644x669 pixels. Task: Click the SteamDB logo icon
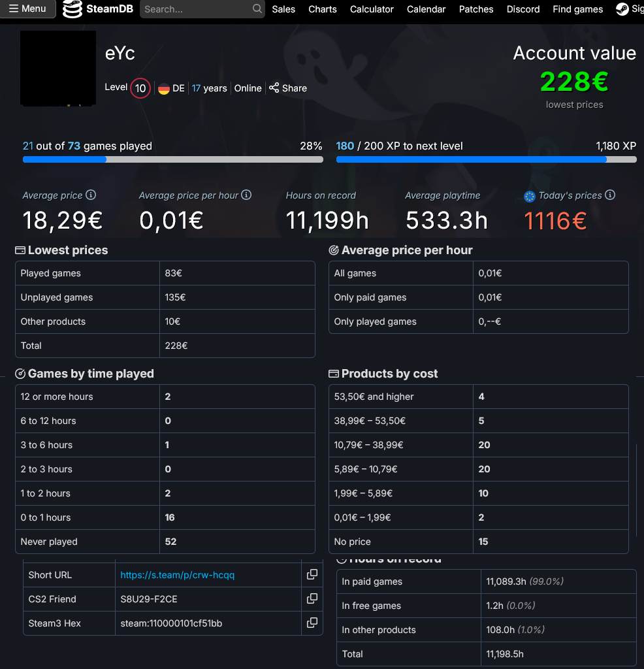click(x=71, y=9)
